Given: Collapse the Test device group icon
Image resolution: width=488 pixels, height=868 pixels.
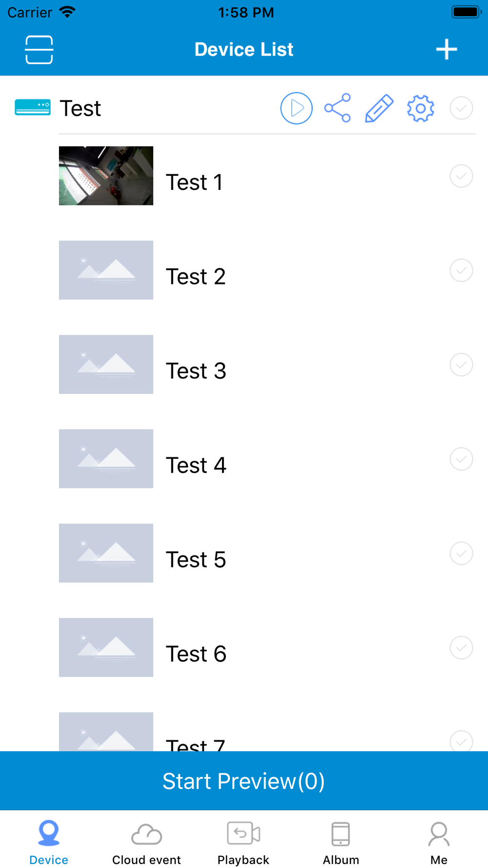Looking at the screenshot, I should (x=33, y=107).
